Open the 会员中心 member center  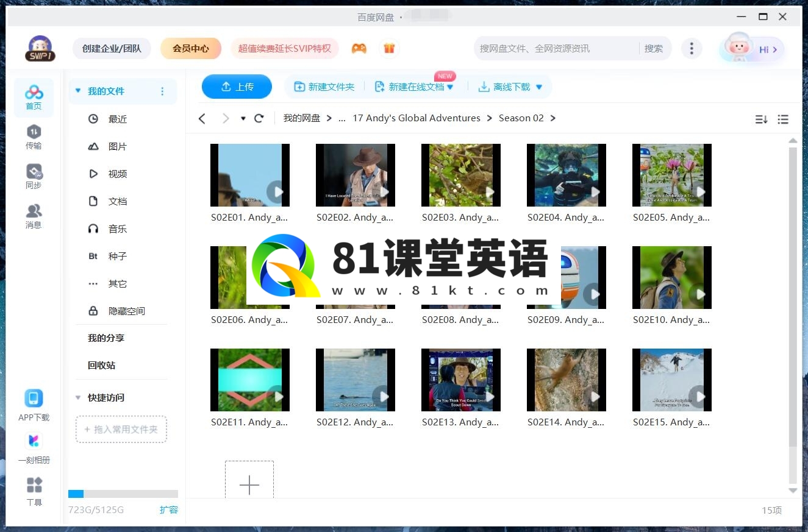pos(191,48)
